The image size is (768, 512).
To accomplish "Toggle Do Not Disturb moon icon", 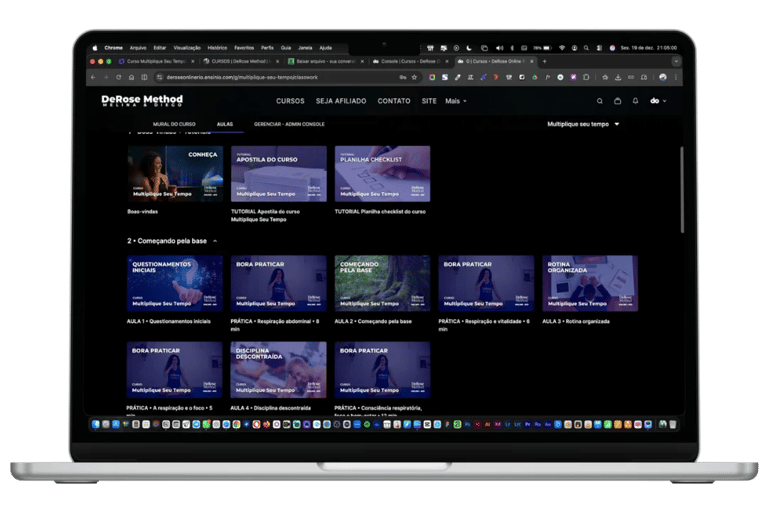I will pos(469,48).
